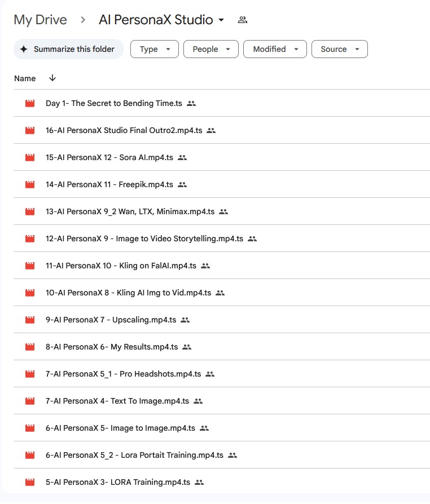Open the People filter dropdown

click(x=211, y=49)
